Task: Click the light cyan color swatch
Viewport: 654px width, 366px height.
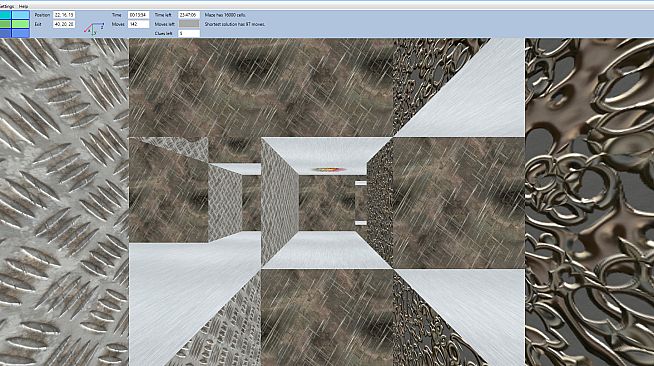Action: tap(21, 15)
